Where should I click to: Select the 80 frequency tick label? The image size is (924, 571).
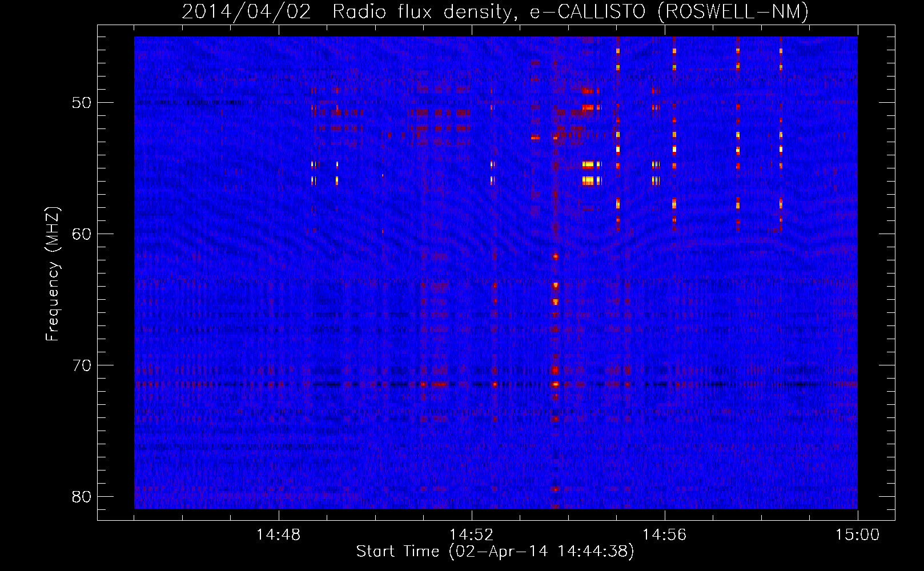(x=82, y=497)
